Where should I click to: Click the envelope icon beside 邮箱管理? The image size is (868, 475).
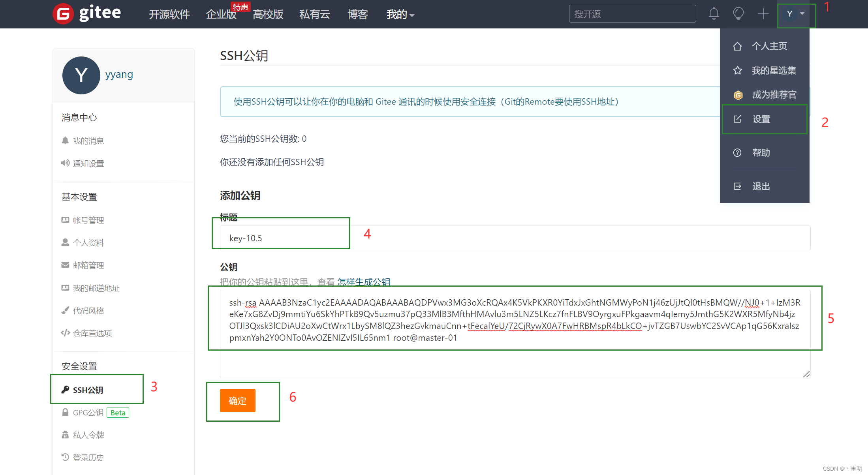pyautogui.click(x=65, y=265)
